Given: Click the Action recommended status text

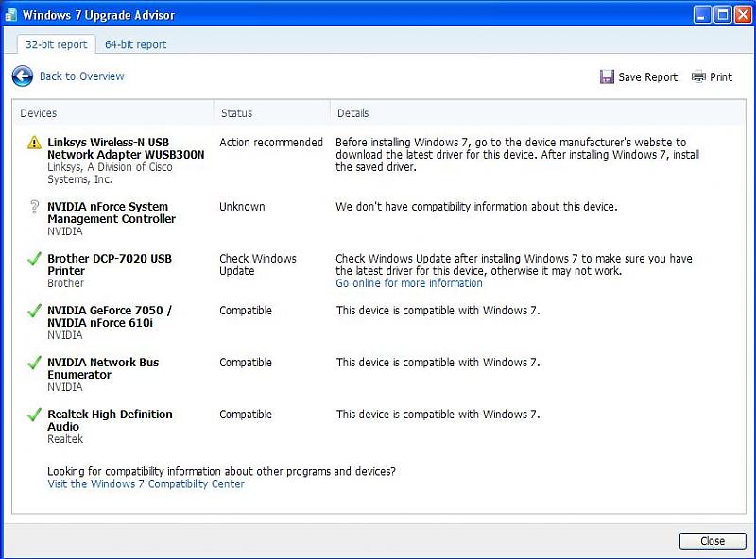Looking at the screenshot, I should click(x=271, y=143).
